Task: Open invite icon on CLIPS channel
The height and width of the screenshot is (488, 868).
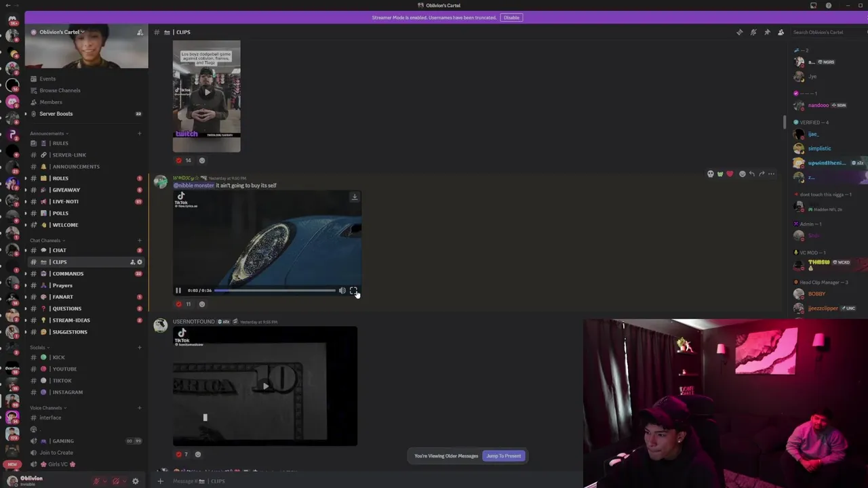Action: tap(132, 262)
